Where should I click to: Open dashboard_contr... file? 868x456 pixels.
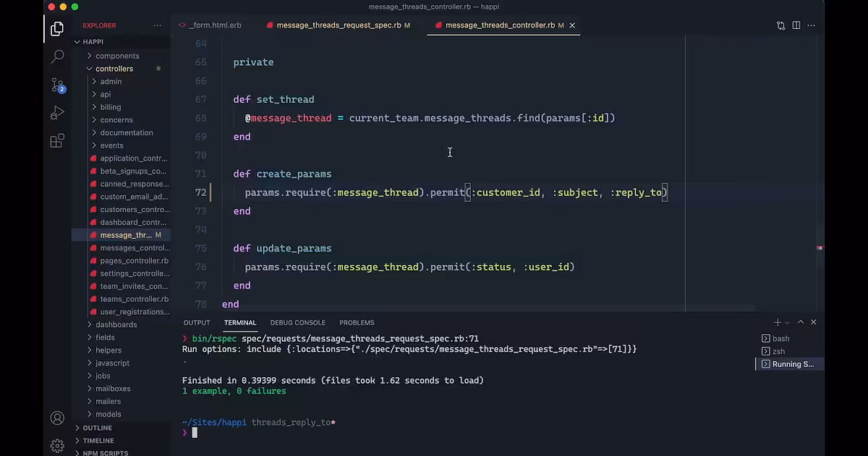[x=133, y=222]
